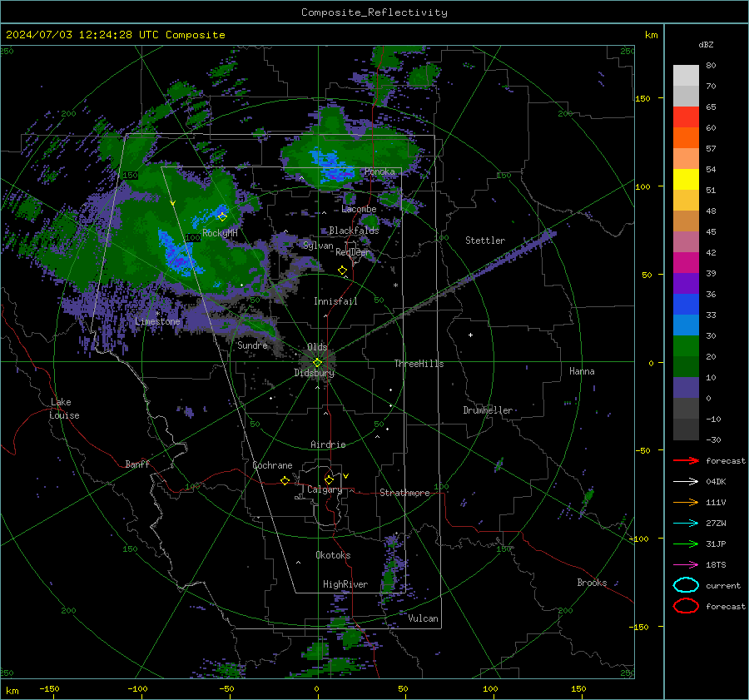Select the purple 39–36 dBZ swatch
This screenshot has width=749, height=700.
pos(686,283)
